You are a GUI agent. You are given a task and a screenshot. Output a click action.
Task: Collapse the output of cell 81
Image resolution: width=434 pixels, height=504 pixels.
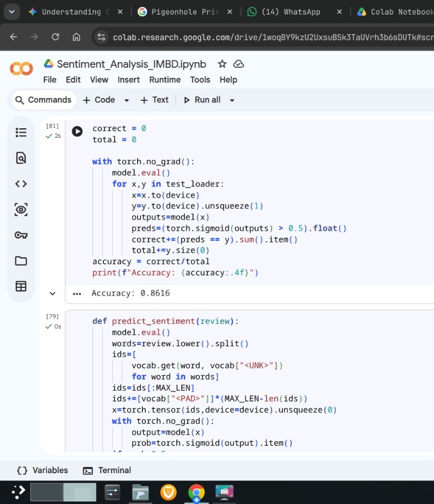coord(53,293)
